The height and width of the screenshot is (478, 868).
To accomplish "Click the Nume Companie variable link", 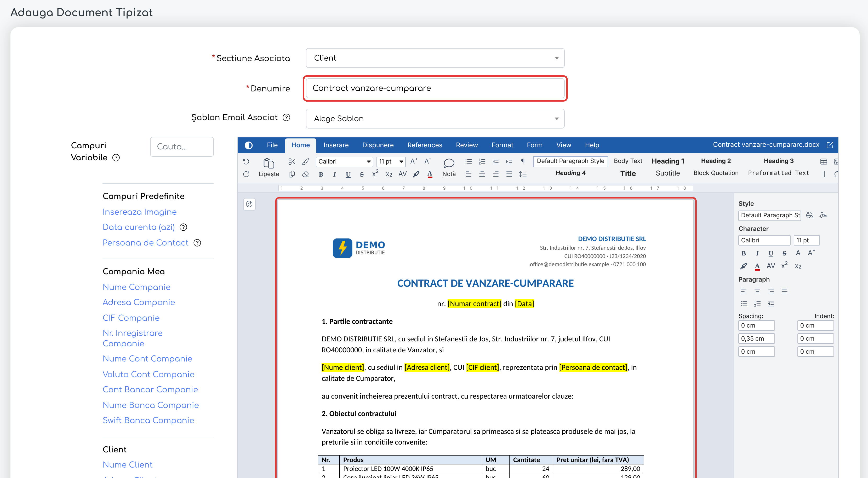I will [136, 287].
